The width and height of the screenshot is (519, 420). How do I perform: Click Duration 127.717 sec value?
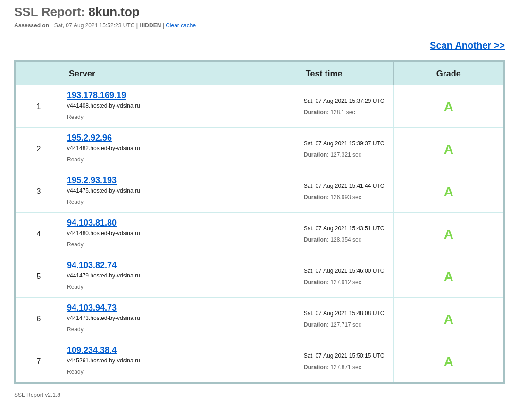coord(345,325)
